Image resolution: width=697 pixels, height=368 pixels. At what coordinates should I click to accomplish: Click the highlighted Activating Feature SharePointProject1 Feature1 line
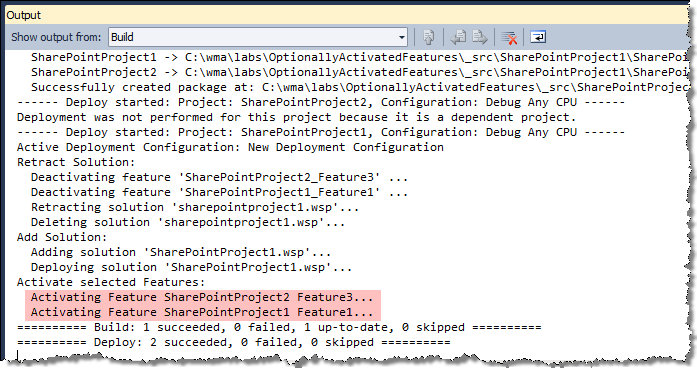pos(202,312)
